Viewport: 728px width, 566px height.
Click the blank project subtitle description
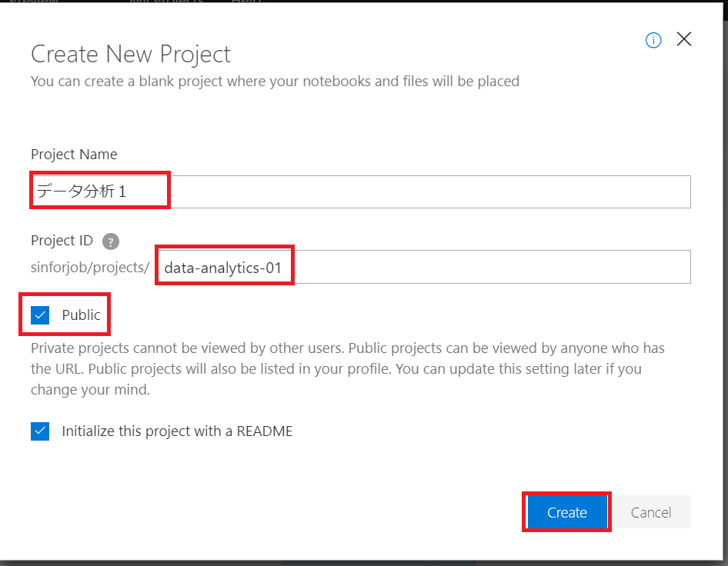tap(275, 81)
